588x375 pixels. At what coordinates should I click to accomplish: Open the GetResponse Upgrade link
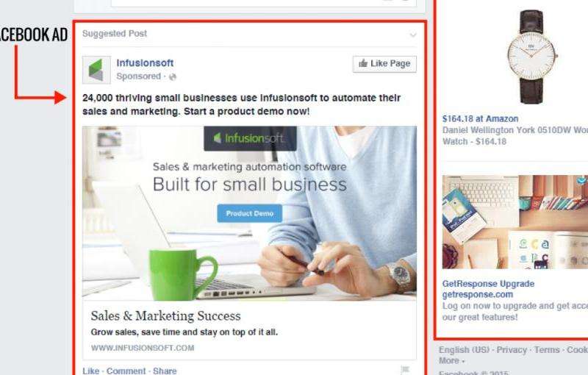click(488, 284)
